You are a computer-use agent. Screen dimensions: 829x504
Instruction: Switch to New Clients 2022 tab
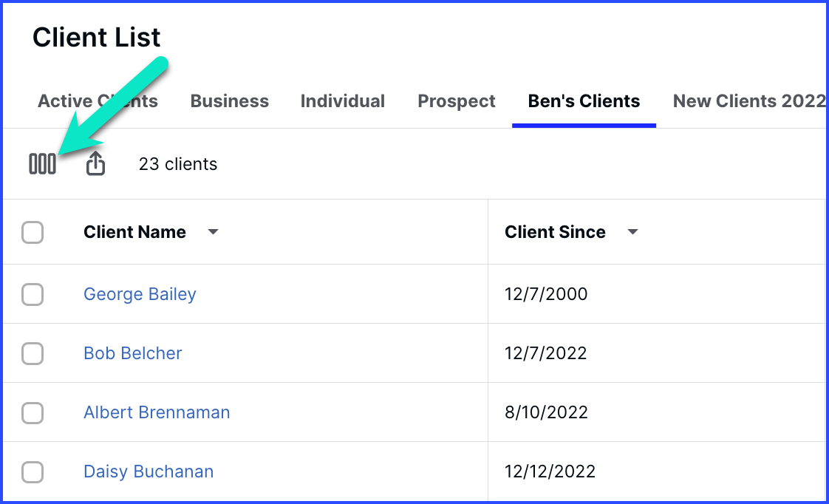coord(748,101)
